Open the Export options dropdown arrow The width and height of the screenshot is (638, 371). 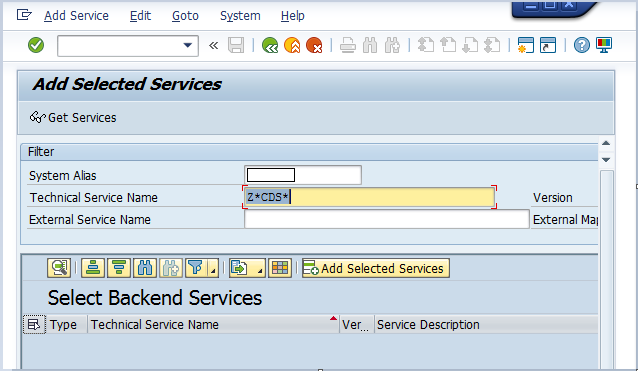[x=260, y=268]
